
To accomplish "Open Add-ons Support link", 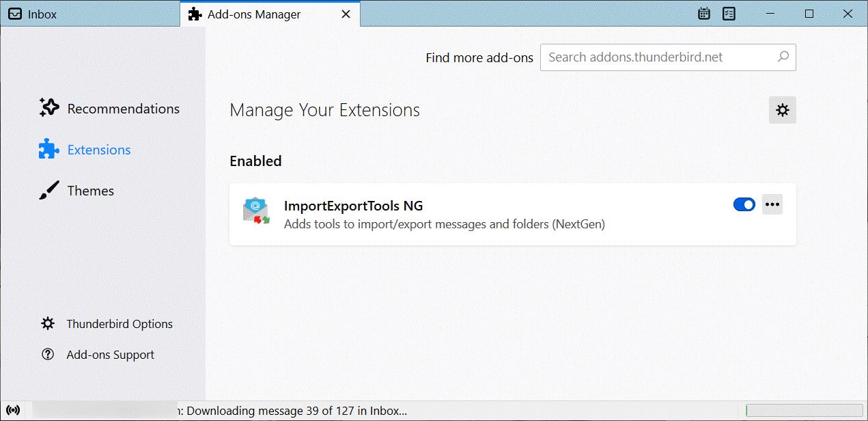I will (x=111, y=355).
